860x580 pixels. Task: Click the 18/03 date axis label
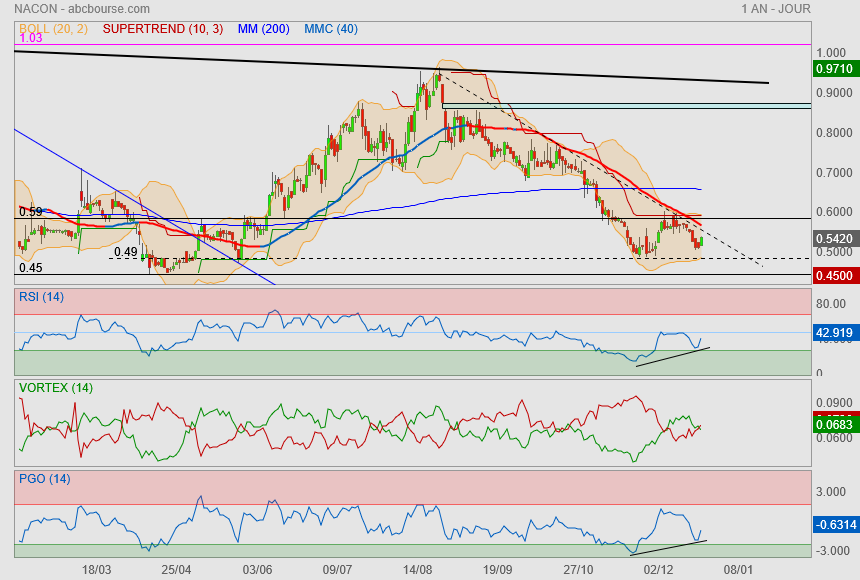tap(96, 569)
